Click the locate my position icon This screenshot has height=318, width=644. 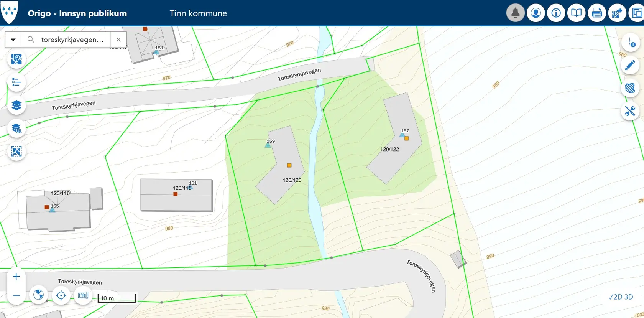[x=61, y=295]
